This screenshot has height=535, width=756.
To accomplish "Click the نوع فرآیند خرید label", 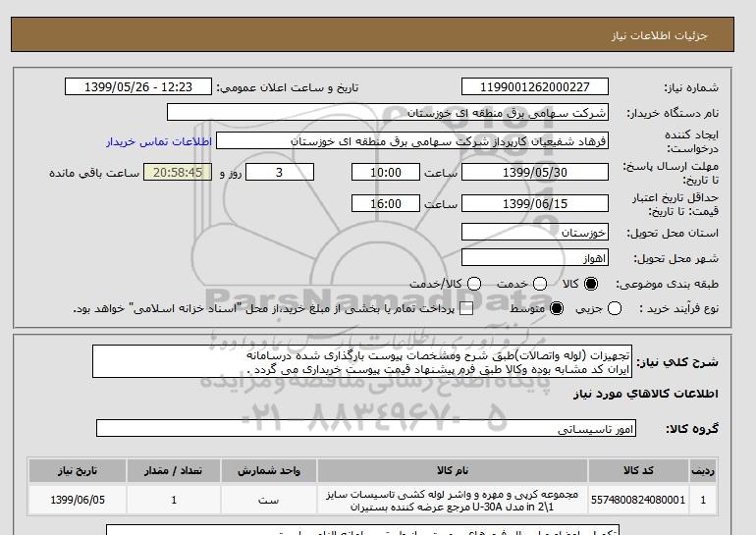I will (679, 308).
